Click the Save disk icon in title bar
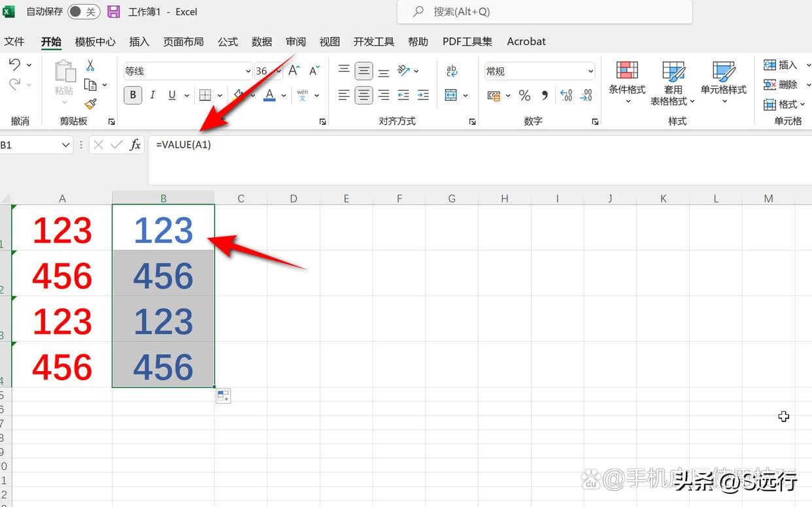Image resolution: width=812 pixels, height=507 pixels. click(113, 12)
